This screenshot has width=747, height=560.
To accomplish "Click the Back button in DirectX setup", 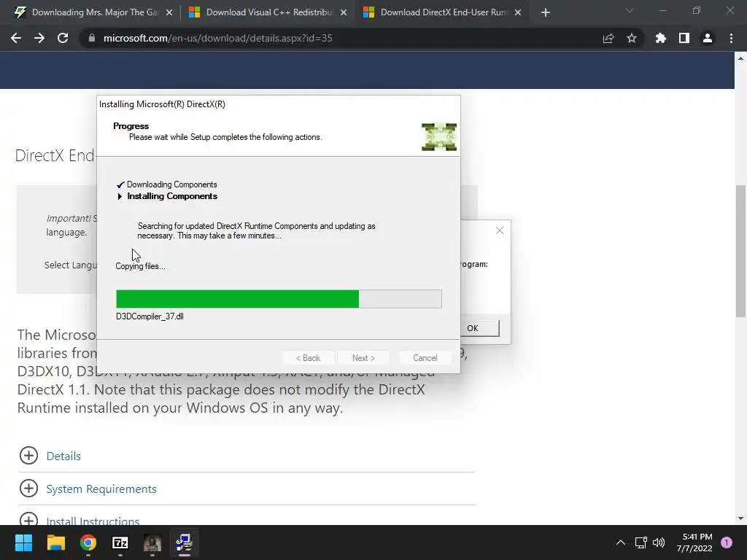I will [309, 357].
